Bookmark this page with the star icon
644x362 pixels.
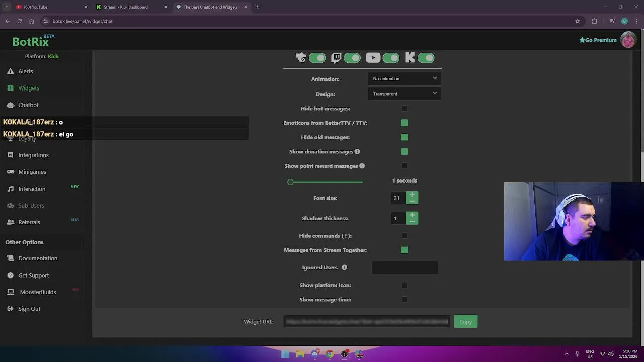coord(578,21)
